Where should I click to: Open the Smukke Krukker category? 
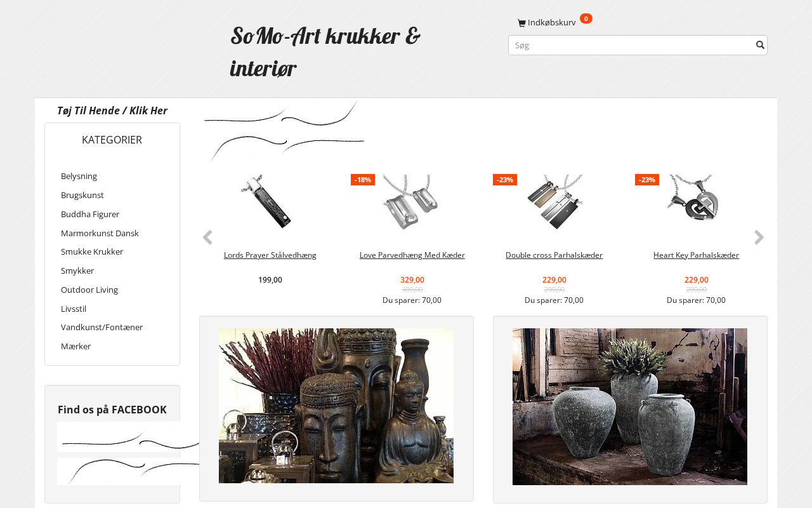92,251
